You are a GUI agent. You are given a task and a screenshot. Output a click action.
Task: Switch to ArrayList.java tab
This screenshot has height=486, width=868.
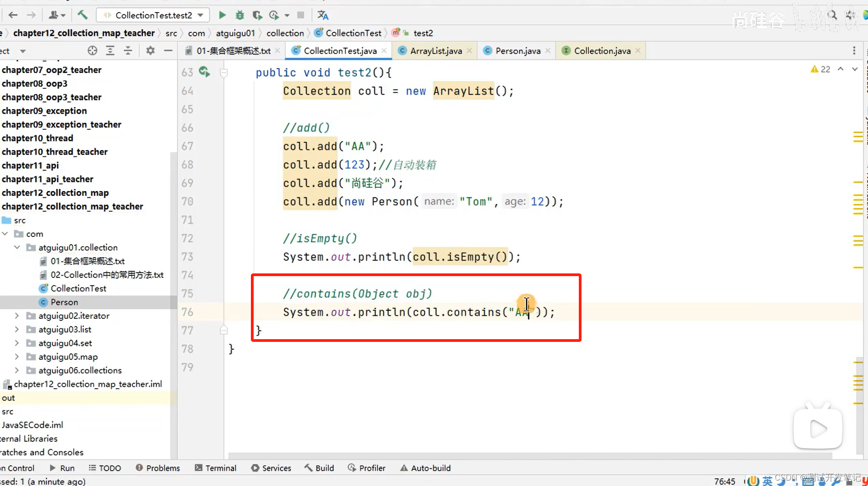pos(436,50)
